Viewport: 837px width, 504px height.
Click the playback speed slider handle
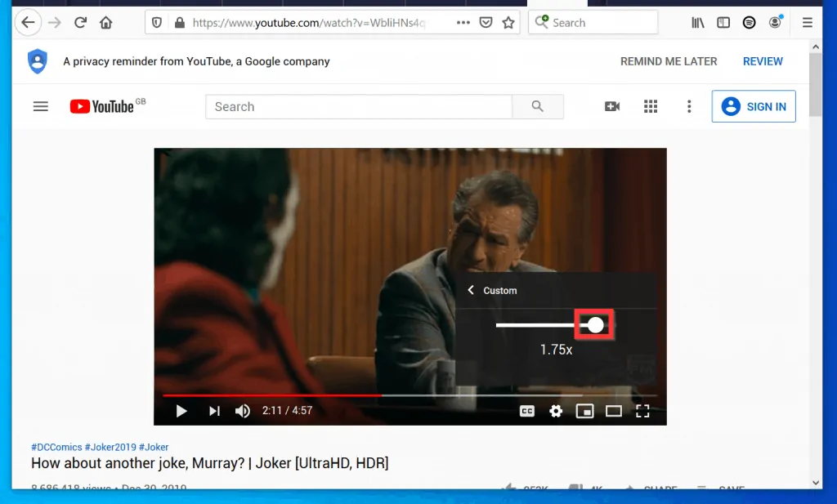click(x=595, y=325)
